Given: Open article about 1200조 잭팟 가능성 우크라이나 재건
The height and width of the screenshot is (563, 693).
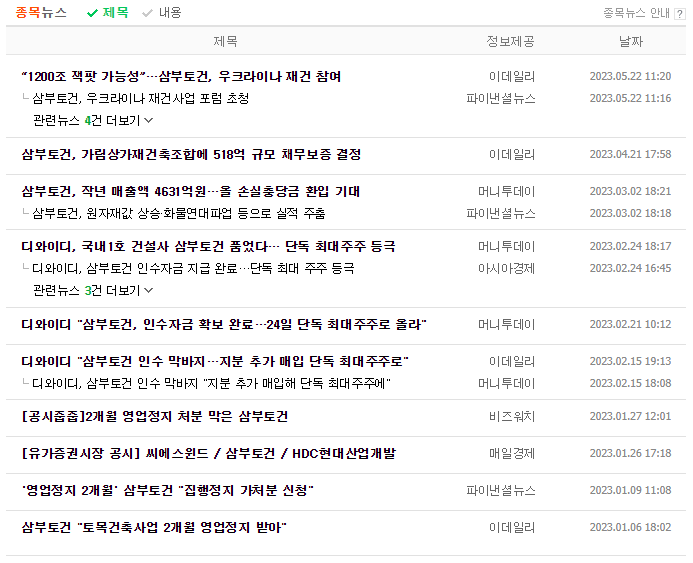Looking at the screenshot, I should [x=181, y=76].
